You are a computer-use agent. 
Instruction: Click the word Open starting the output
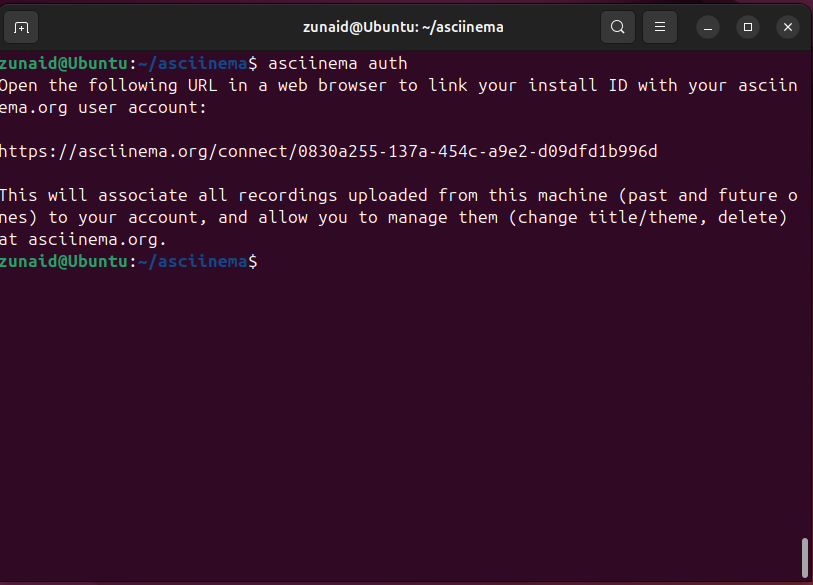pos(19,85)
